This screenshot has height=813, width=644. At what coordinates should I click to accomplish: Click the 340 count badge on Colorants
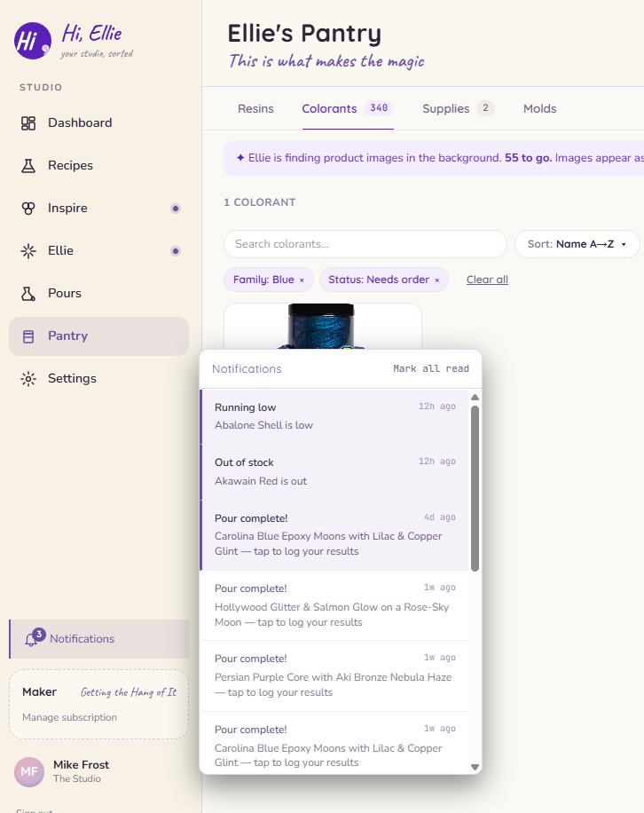click(x=379, y=108)
